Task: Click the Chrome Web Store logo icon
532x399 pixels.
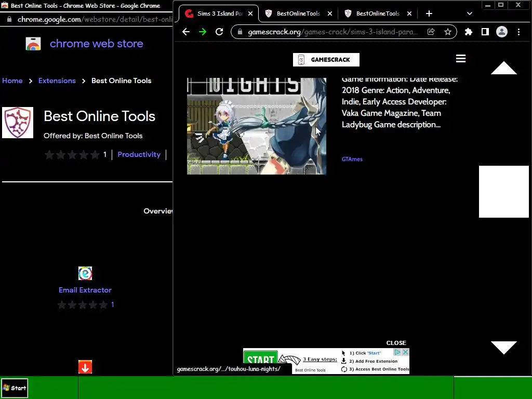Action: [x=33, y=44]
